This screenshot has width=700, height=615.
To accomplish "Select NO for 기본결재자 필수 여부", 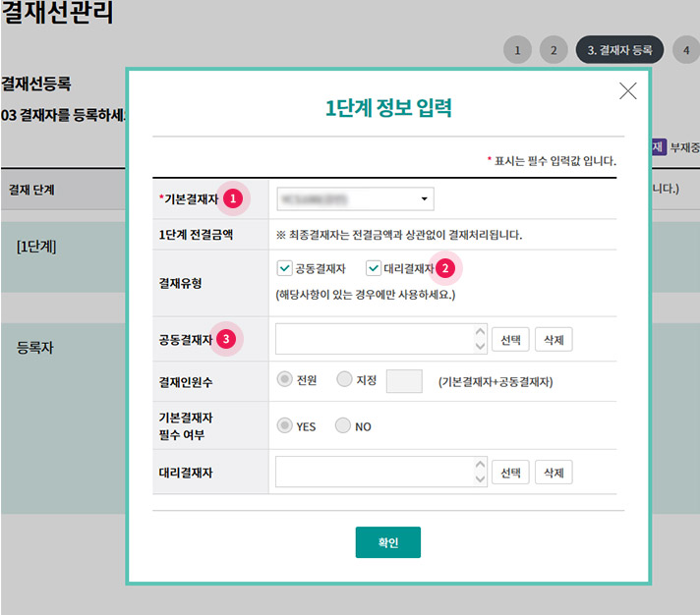I will 344,426.
